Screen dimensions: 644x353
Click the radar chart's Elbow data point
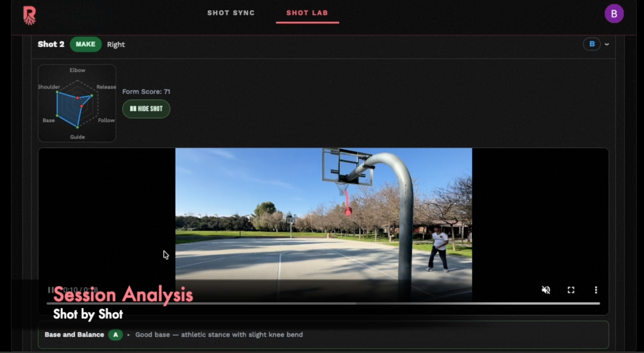pos(77,98)
